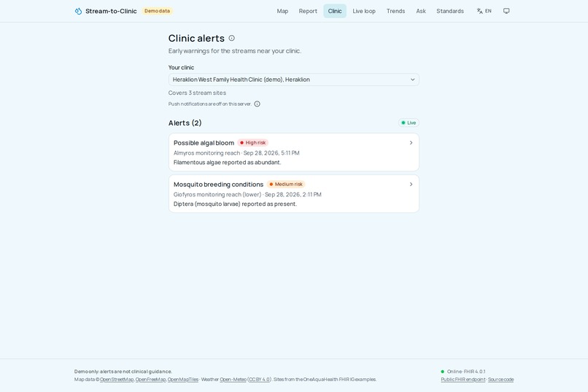The height and width of the screenshot is (392, 588).
Task: Click the Live status badge
Action: click(409, 123)
